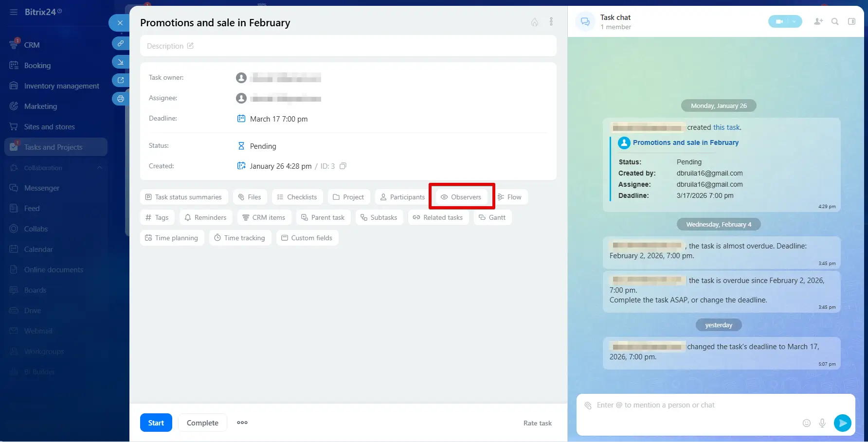Open the three-dot menu beside task title
868x442 pixels.
551,22
